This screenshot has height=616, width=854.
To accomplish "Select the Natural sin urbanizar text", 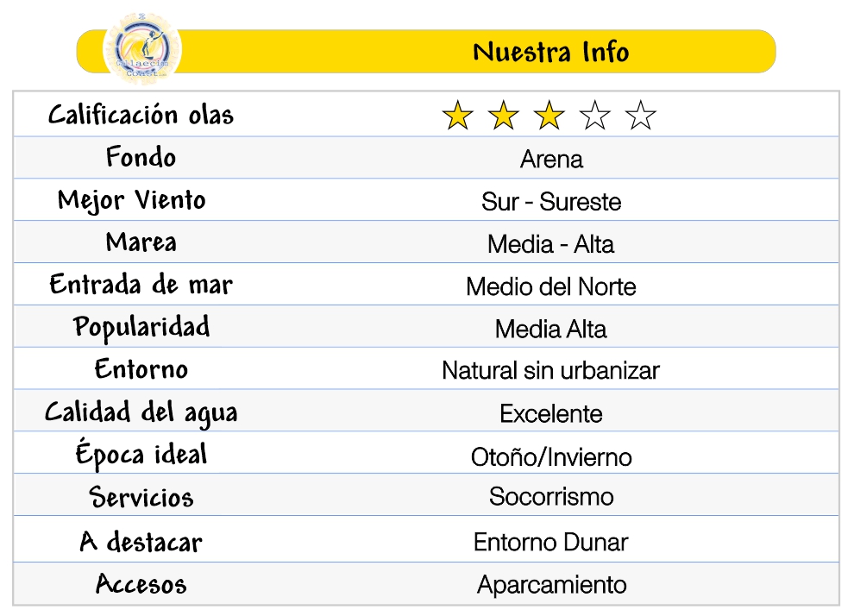I will click(551, 371).
